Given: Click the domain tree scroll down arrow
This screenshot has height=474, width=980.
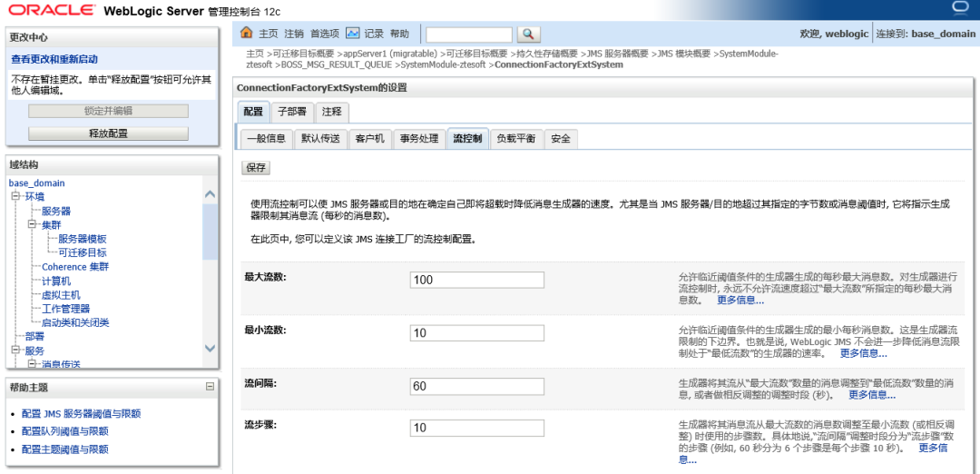Looking at the screenshot, I should coord(210,349).
